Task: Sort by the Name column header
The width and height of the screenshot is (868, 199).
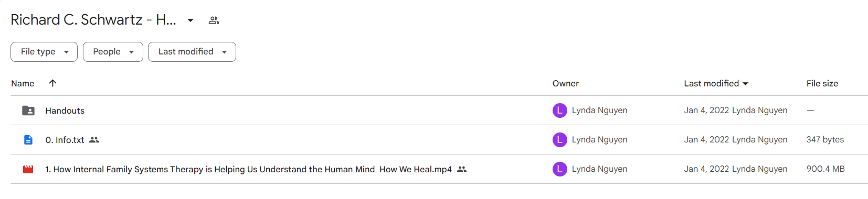Action: pyautogui.click(x=23, y=83)
